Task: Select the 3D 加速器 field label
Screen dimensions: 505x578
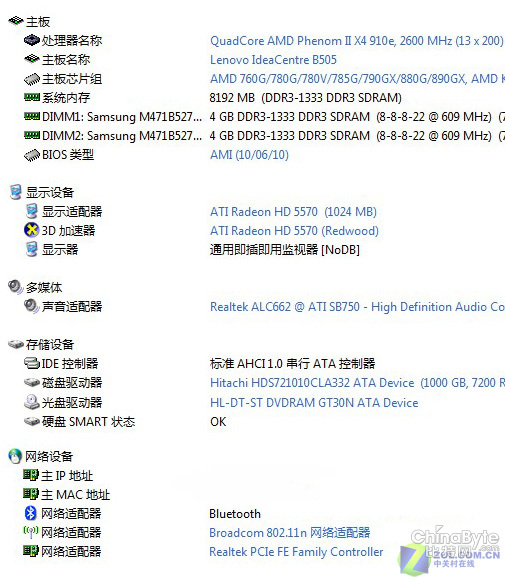Action: [x=68, y=231]
